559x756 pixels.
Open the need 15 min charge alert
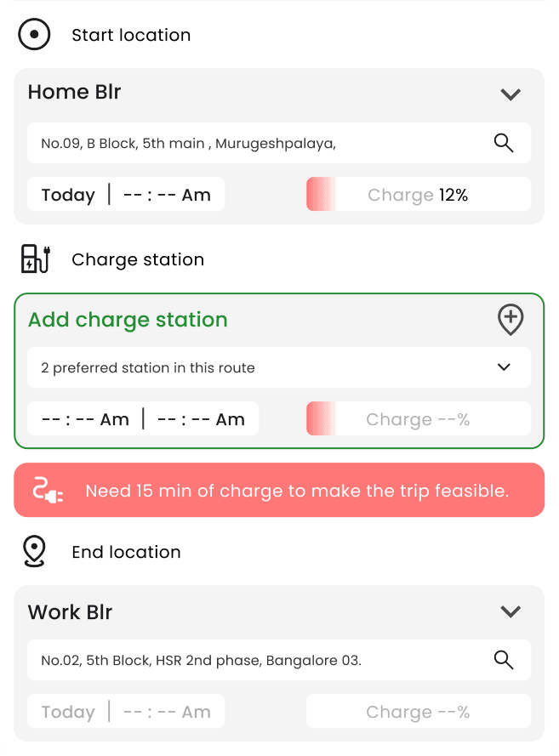click(x=279, y=490)
